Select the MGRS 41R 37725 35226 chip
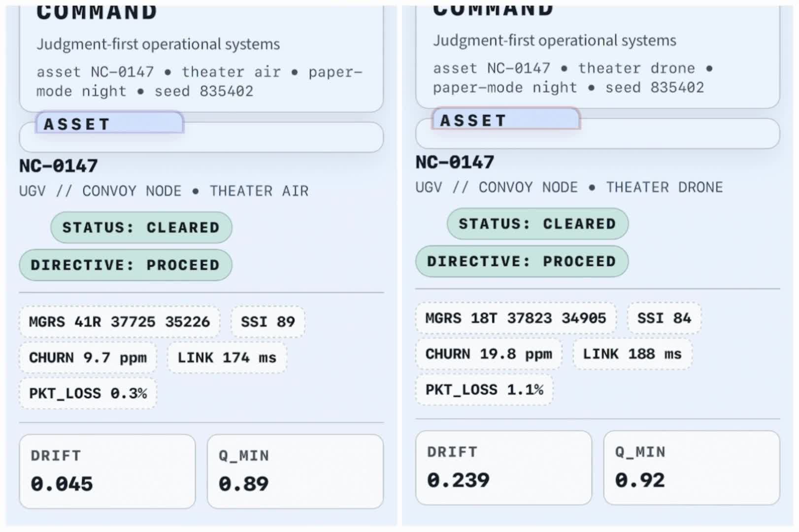Viewport: 799px width, 532px height. click(x=120, y=322)
